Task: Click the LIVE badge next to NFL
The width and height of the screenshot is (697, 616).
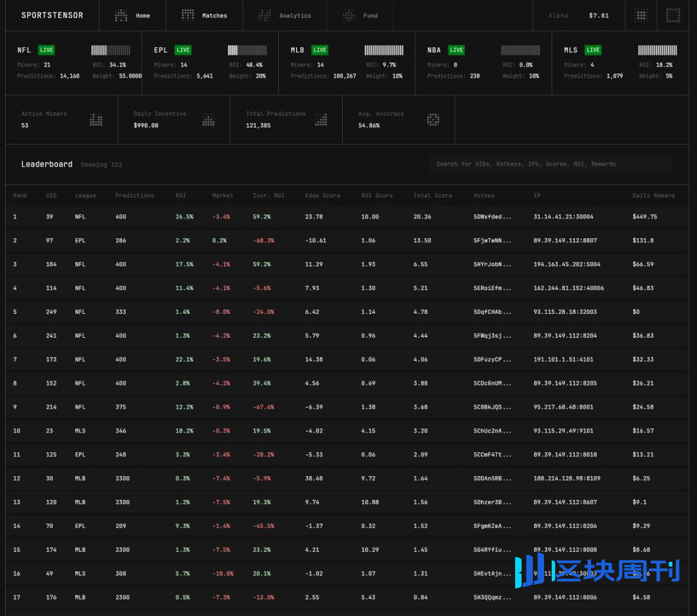Action: coord(46,50)
